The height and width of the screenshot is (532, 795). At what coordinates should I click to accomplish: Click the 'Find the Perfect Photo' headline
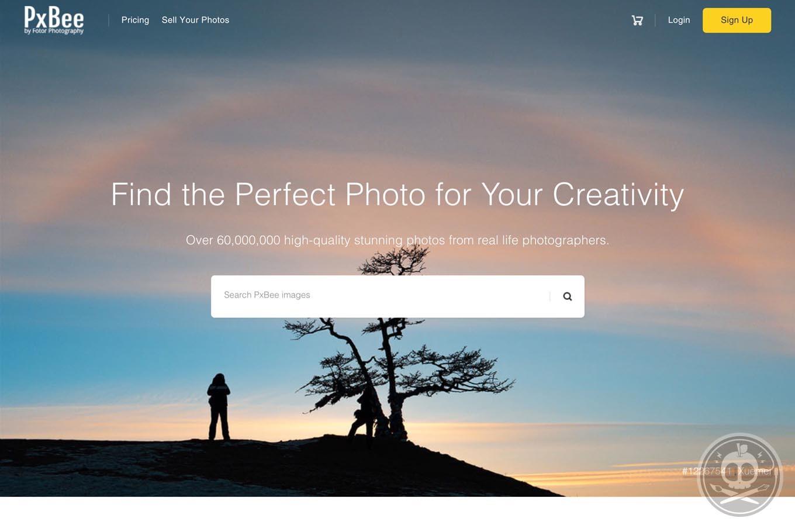pos(397,195)
